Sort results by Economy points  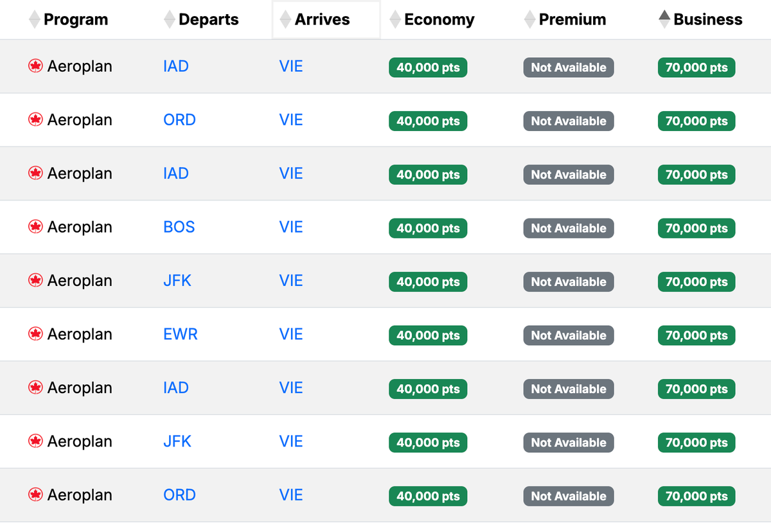[x=396, y=20]
